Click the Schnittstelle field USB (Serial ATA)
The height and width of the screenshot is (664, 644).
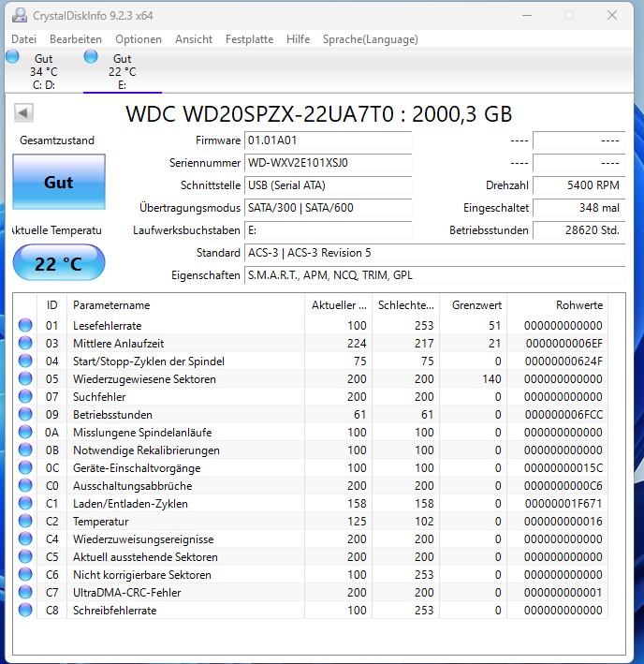pos(328,185)
